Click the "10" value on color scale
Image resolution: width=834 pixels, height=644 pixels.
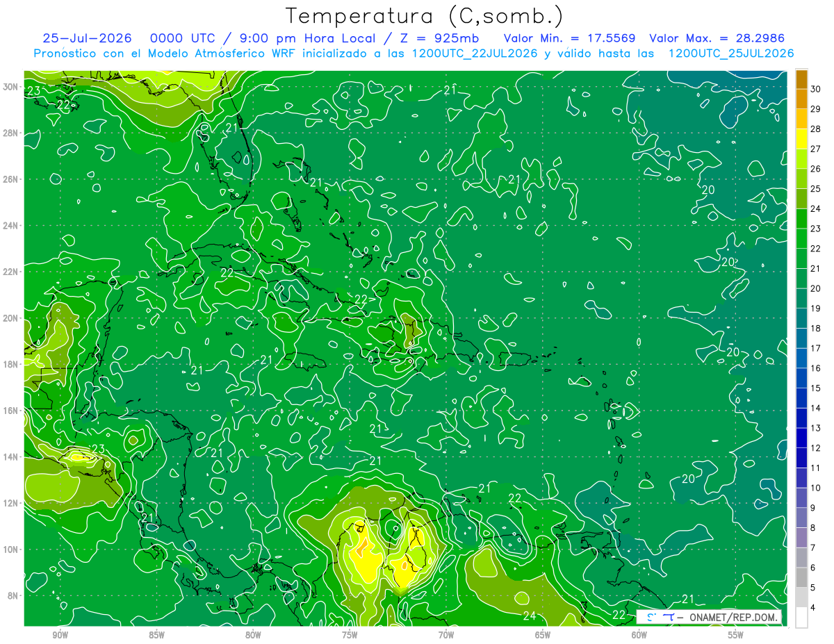coord(816,488)
